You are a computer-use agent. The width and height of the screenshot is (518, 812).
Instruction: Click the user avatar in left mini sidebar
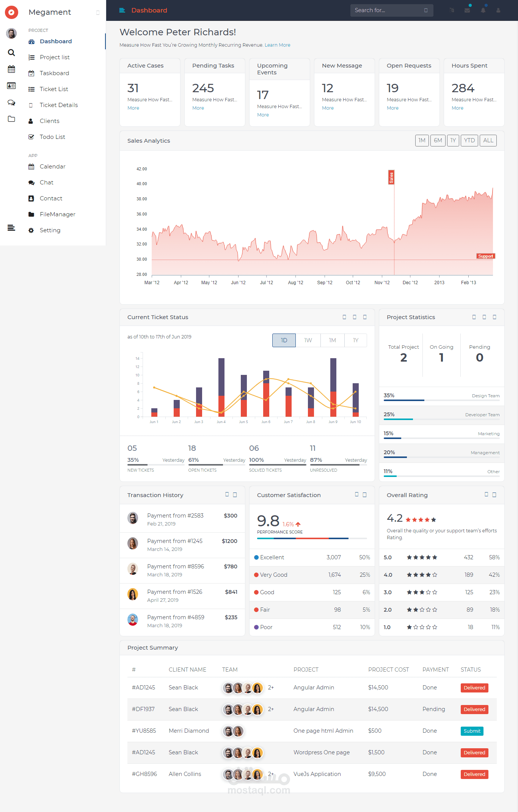click(x=11, y=33)
